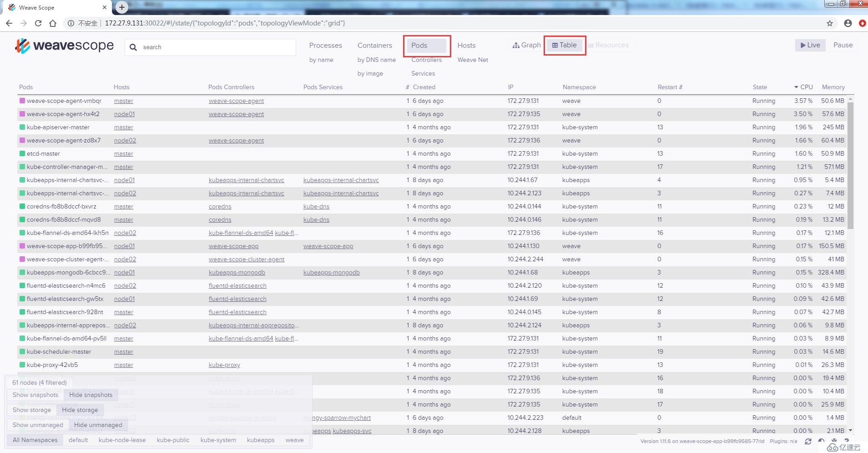Open weave-scope-cluster-agent controller link

click(x=247, y=259)
